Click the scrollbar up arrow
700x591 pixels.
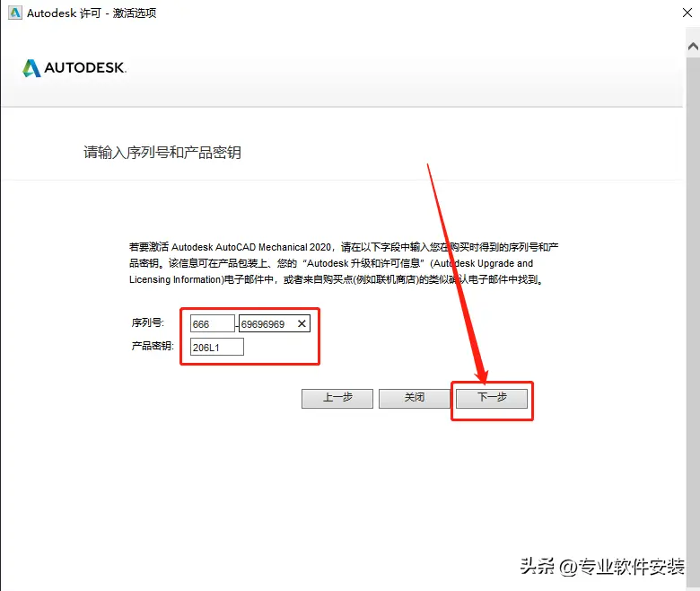pyautogui.click(x=693, y=46)
